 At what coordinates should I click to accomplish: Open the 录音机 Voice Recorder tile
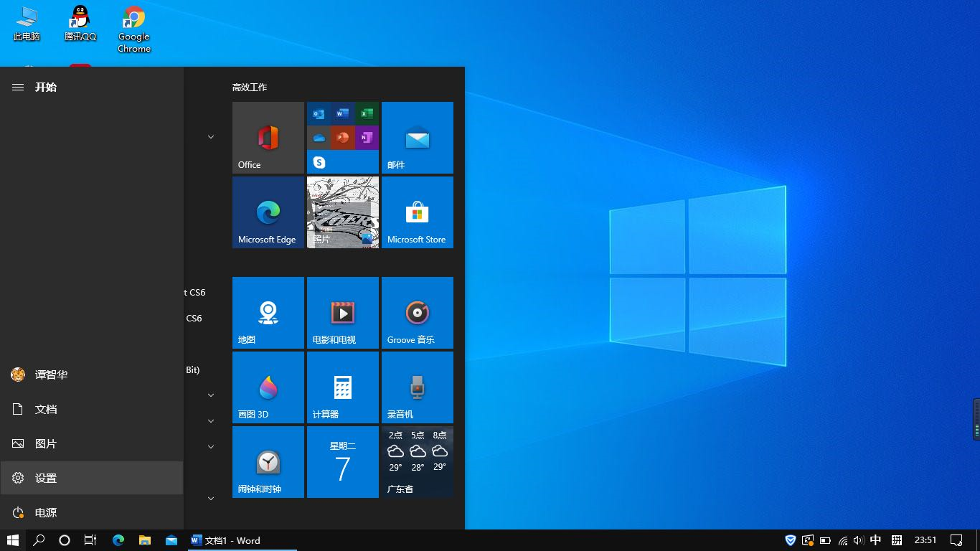pyautogui.click(x=418, y=387)
